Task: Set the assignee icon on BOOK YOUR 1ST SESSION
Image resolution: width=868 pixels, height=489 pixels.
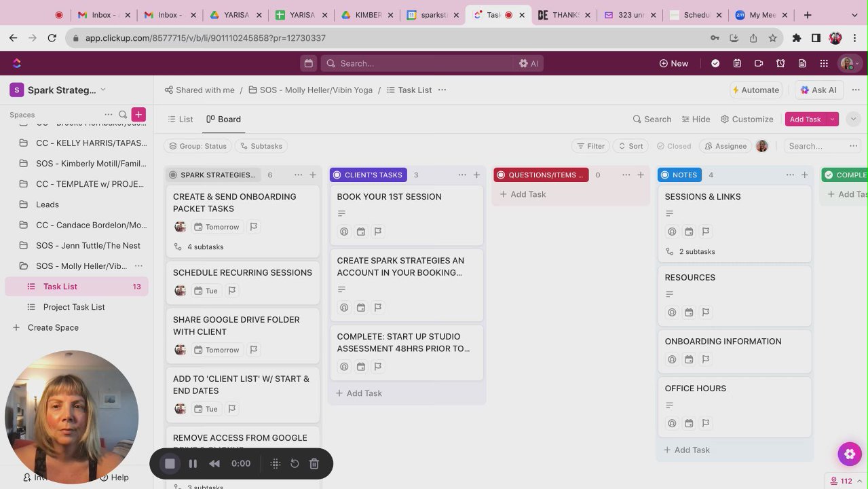Action: pos(344,232)
